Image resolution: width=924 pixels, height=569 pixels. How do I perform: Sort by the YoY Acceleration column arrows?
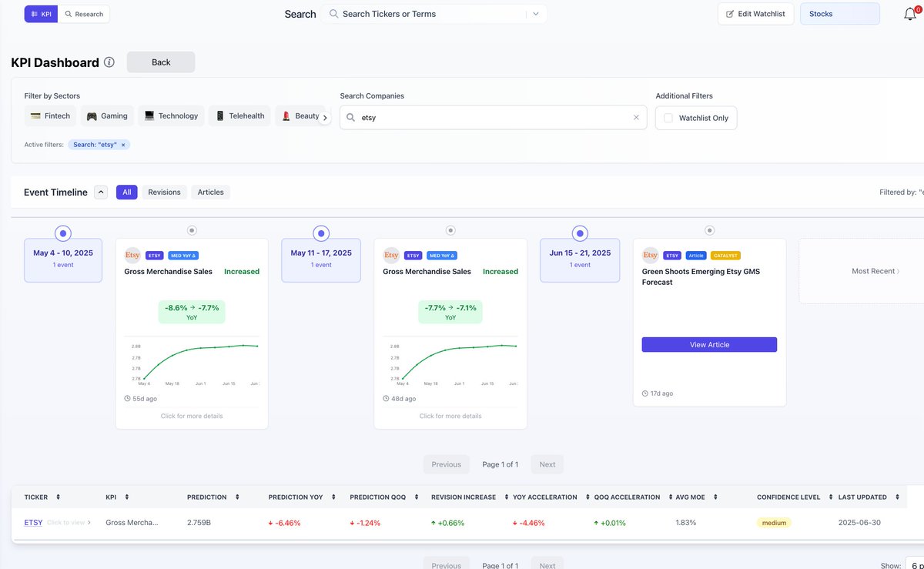coord(587,497)
